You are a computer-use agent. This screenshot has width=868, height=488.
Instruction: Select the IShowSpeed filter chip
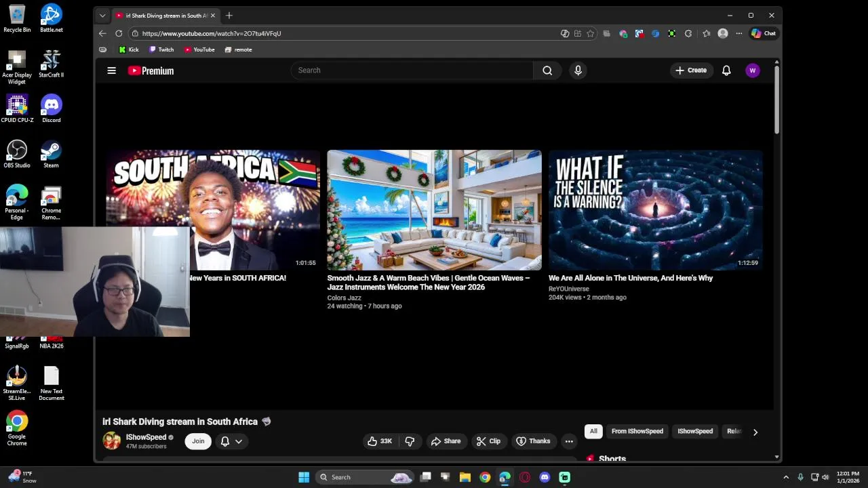695,431
